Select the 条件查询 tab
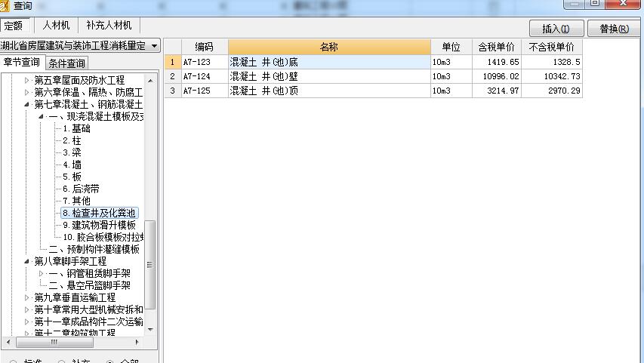 coord(66,63)
